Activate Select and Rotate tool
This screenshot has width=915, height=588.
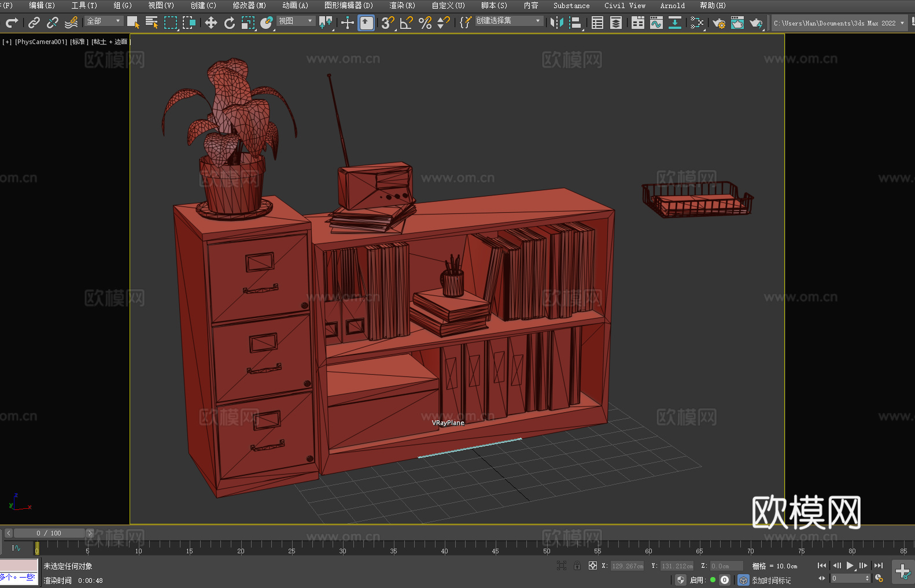tap(230, 23)
